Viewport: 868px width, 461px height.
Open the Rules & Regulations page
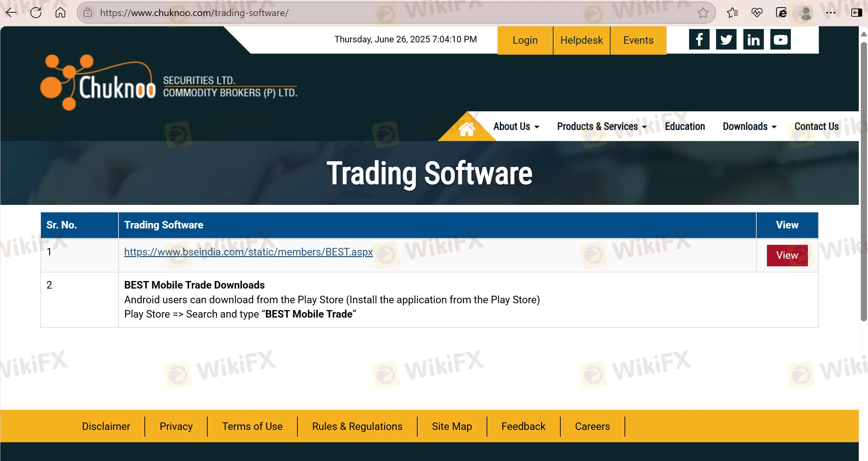(357, 426)
